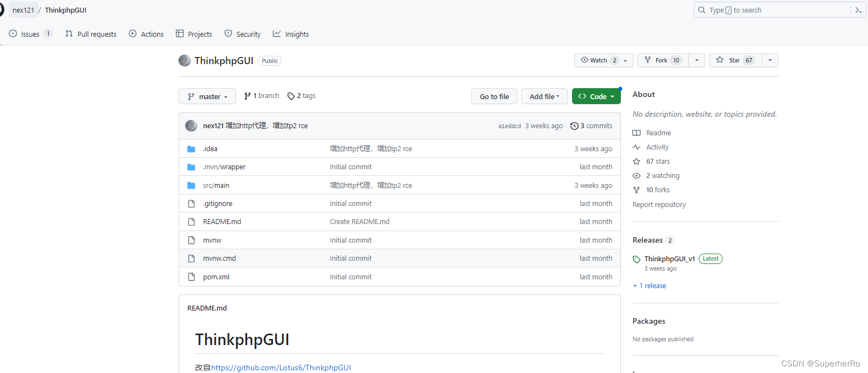Click the Packages heading
868x373 pixels.
pyautogui.click(x=649, y=322)
